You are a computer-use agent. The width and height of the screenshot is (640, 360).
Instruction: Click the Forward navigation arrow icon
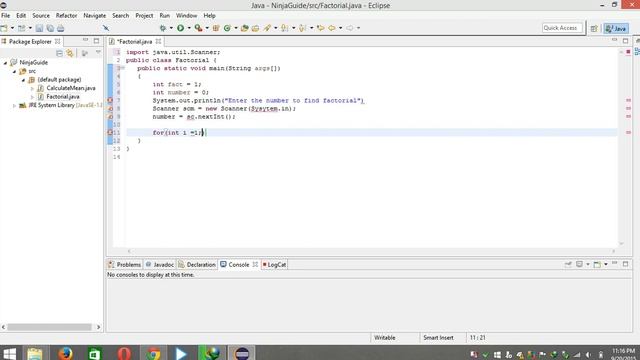point(350,28)
